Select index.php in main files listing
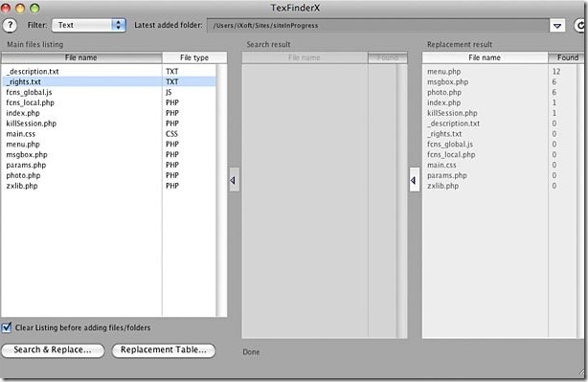 [x=109, y=113]
